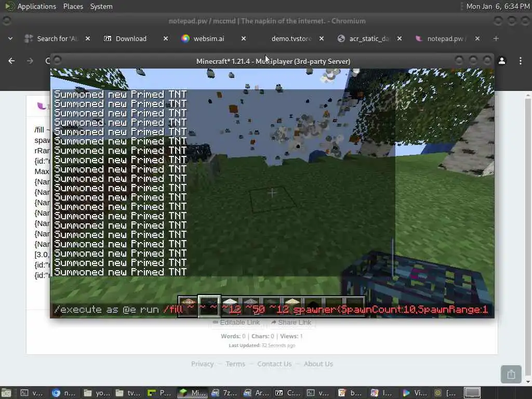Click the clock showing Mon Jan 6, 6:34 PM
This screenshot has width=532, height=399.
click(498, 6)
